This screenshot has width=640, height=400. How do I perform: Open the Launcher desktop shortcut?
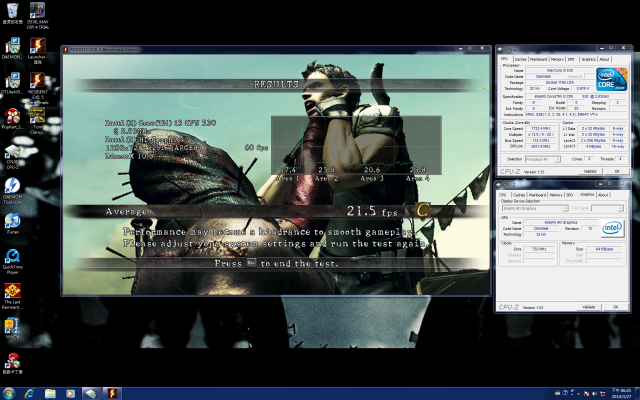[x=37, y=51]
